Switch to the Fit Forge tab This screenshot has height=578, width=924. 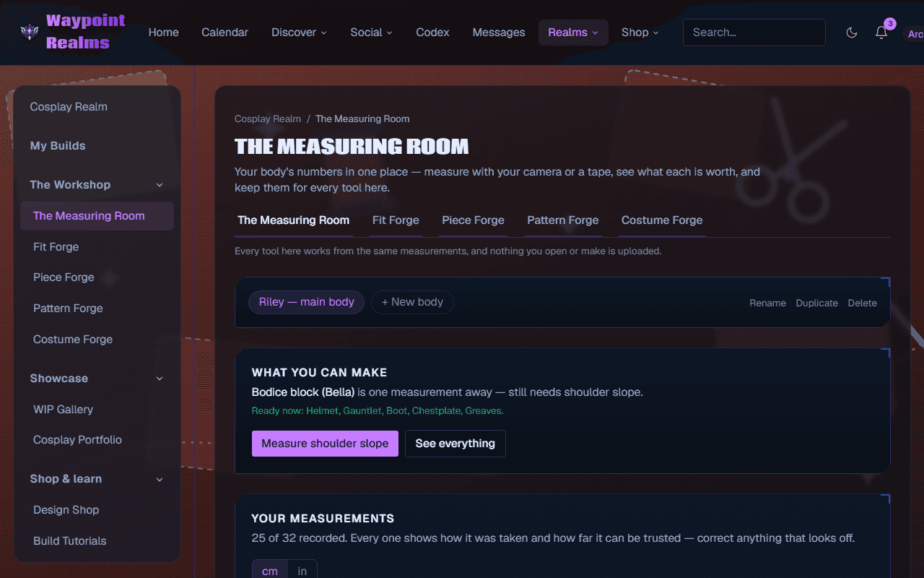396,220
